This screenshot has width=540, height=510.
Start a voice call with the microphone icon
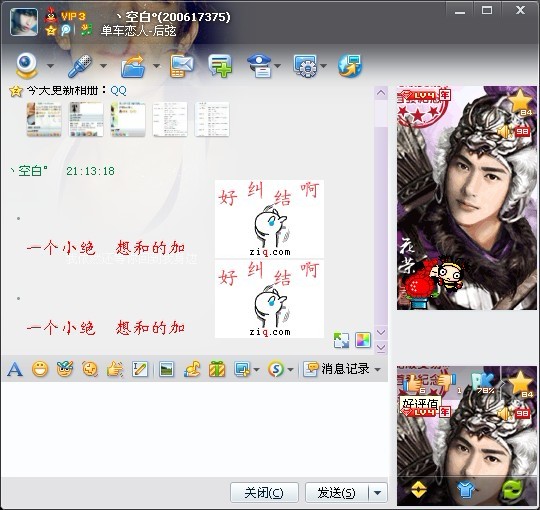[x=80, y=66]
